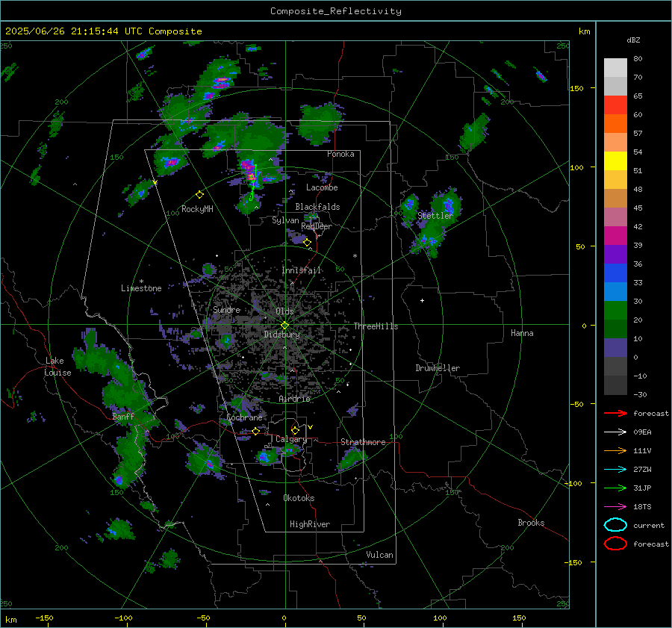Click the Hanna label
The width and height of the screenshot is (672, 628).
(522, 333)
